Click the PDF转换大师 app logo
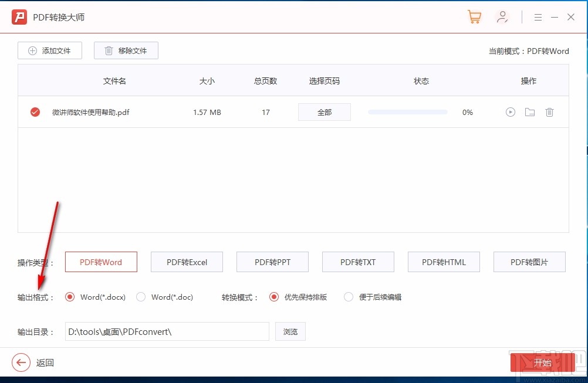The height and width of the screenshot is (383, 588). coord(19,17)
